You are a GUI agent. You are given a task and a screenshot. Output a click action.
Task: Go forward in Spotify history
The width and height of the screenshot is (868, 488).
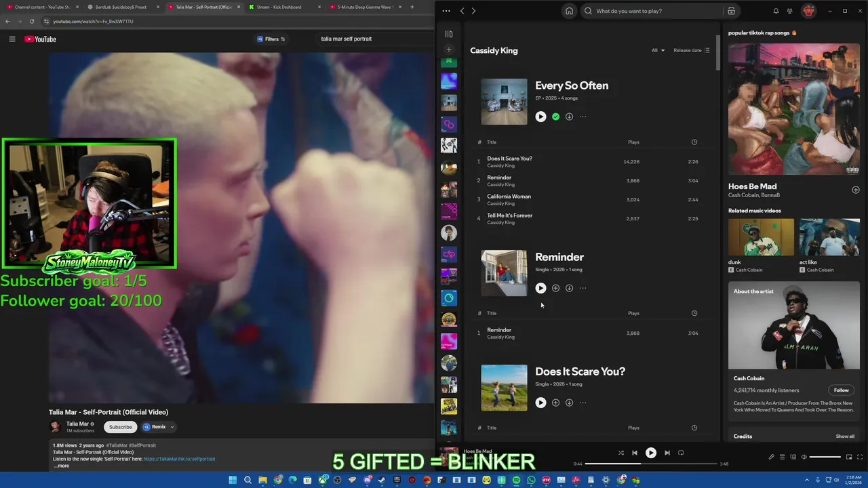pos(473,11)
